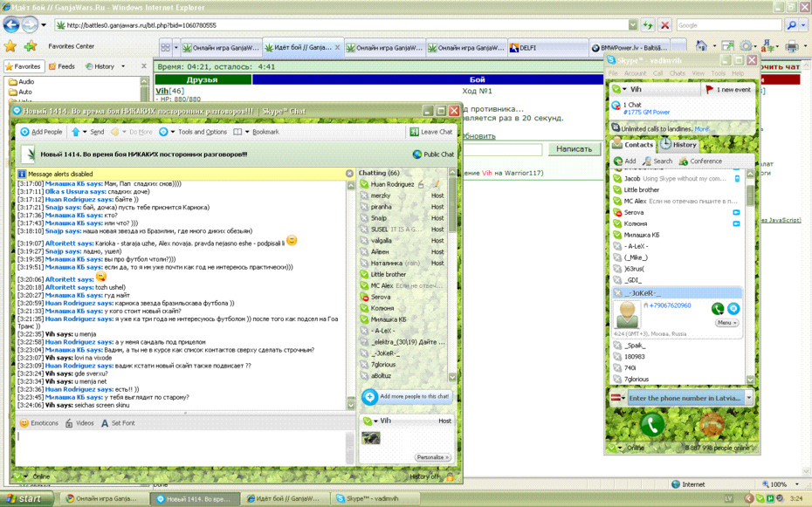
Task: Click the Public Chat globe icon
Action: tap(416, 154)
